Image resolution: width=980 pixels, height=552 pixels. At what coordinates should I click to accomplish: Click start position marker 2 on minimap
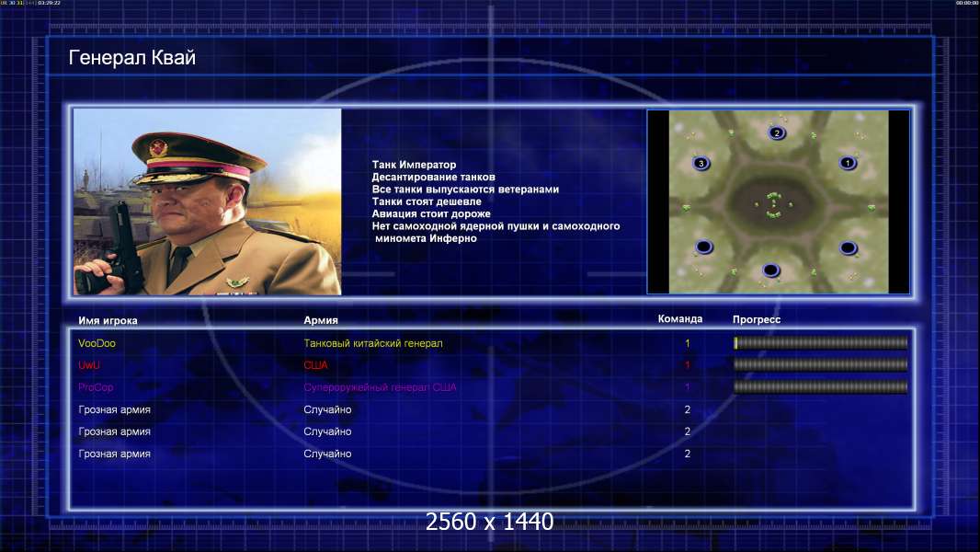click(777, 132)
